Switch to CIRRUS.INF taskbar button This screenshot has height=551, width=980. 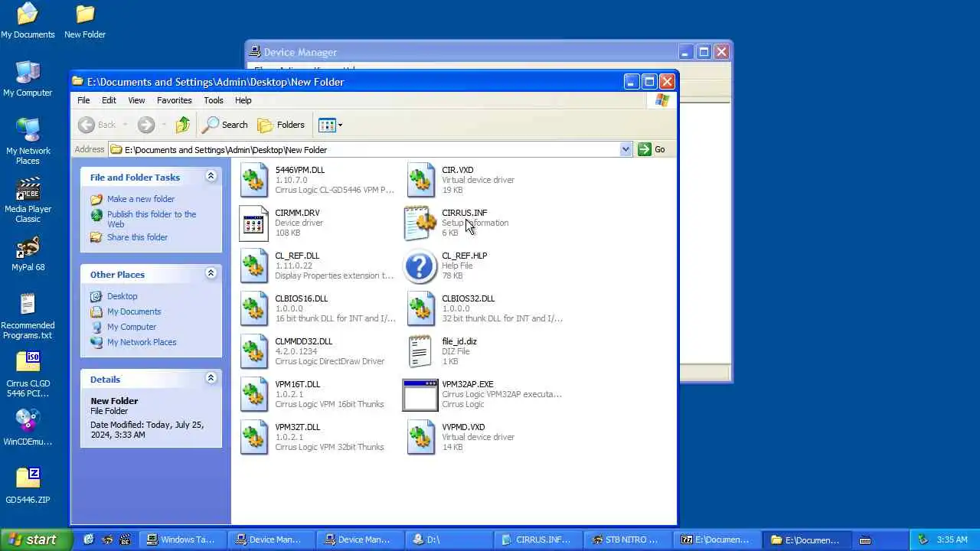(x=537, y=540)
